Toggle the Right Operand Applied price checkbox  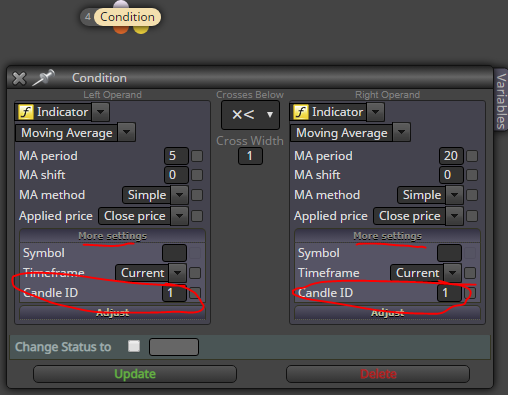[x=472, y=216]
